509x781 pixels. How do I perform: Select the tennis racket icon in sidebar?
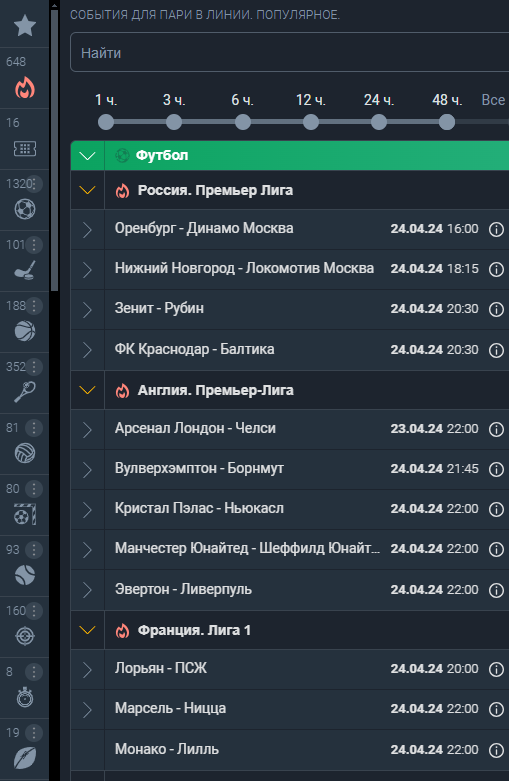24,392
